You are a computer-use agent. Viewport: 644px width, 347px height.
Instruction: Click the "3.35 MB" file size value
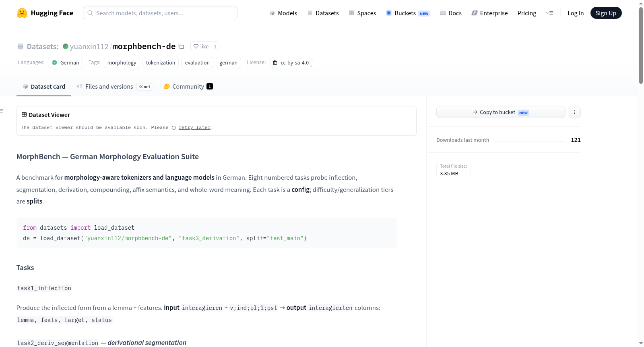(x=449, y=174)
